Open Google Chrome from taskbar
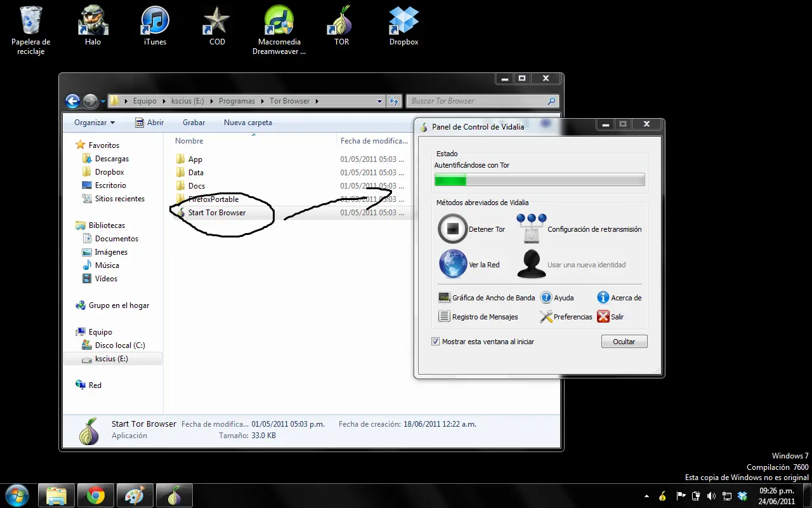812x508 pixels. (x=96, y=495)
